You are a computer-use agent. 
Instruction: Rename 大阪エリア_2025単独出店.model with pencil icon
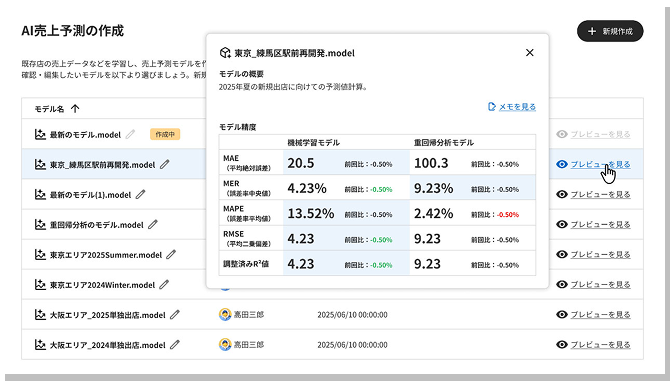174,315
